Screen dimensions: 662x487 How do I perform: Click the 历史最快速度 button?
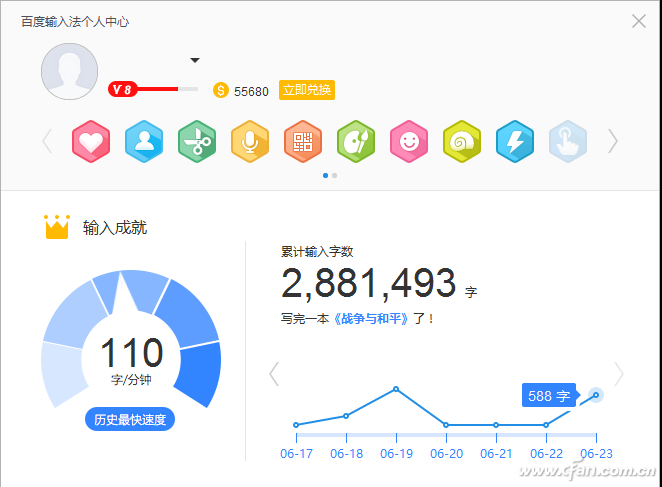pos(130,419)
